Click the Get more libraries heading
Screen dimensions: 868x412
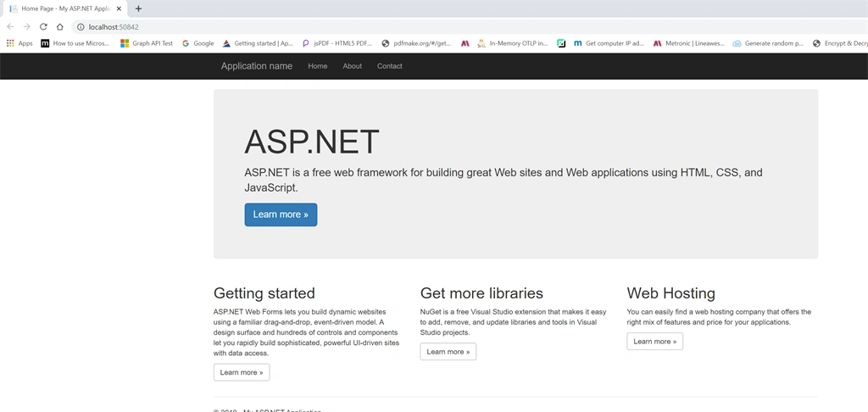[481, 293]
